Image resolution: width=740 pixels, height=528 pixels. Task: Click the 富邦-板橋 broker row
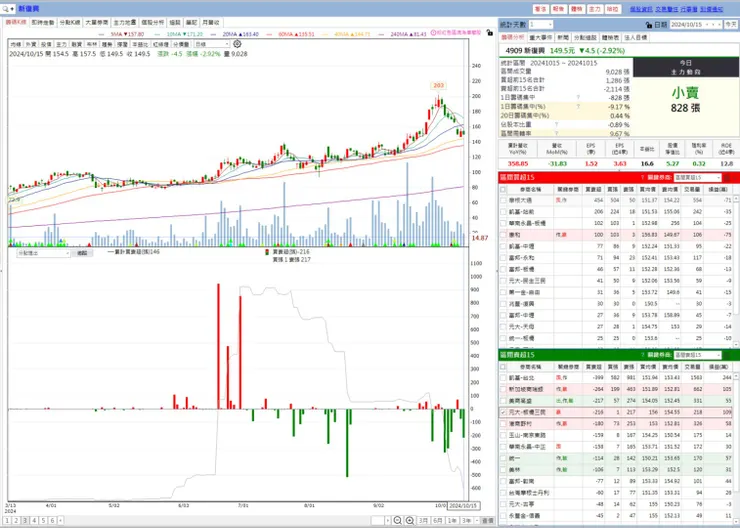click(x=616, y=269)
